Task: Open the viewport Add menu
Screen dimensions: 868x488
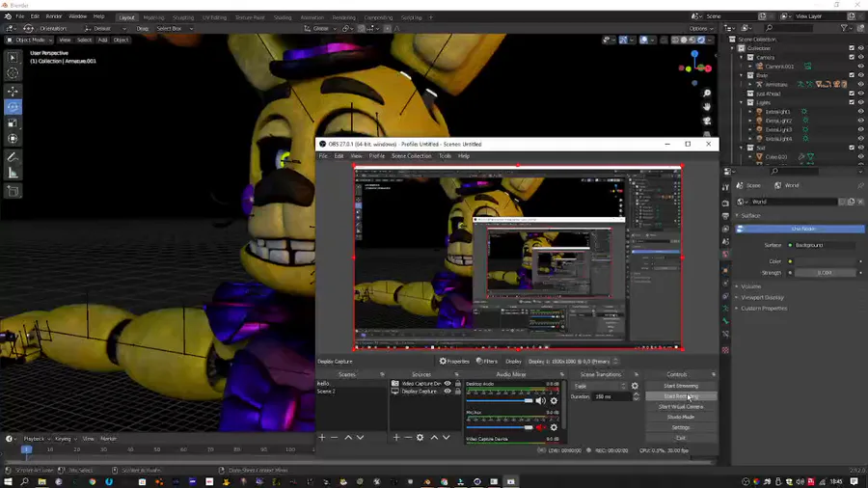Action: click(102, 40)
